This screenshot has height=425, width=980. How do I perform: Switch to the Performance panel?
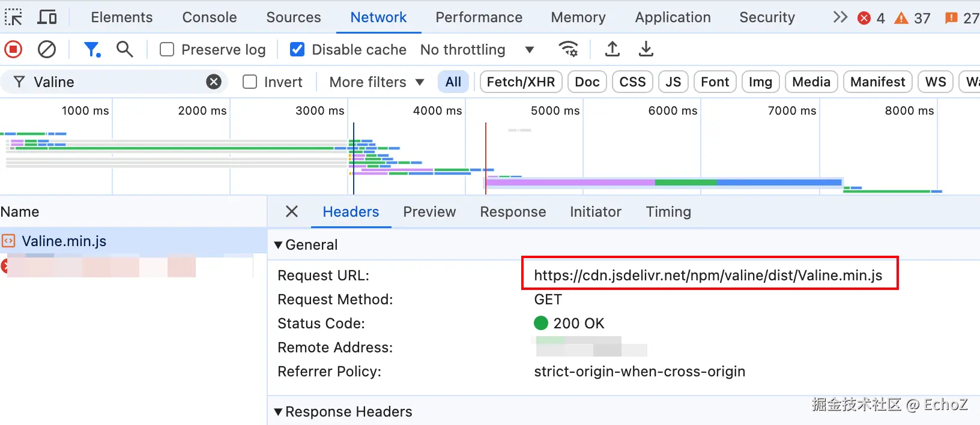[x=479, y=17]
